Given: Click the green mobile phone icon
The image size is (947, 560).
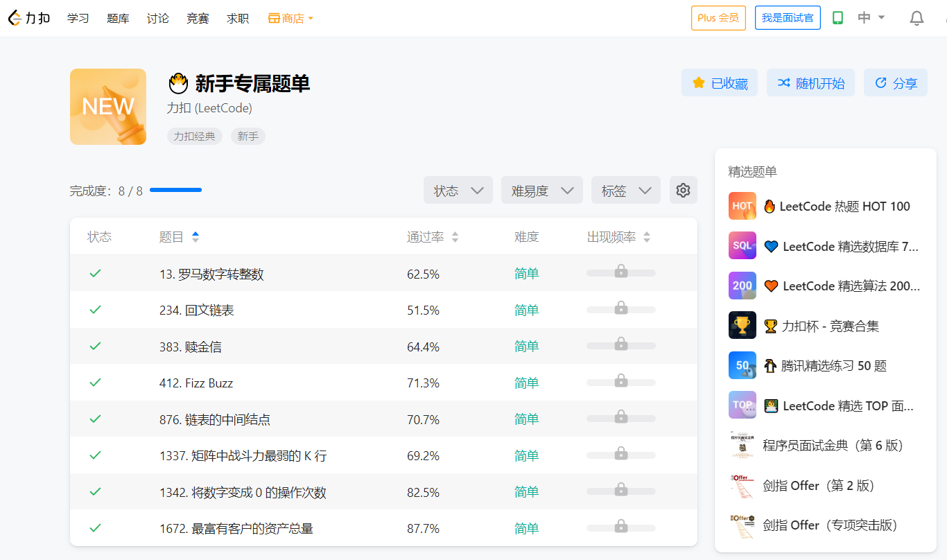Looking at the screenshot, I should point(837,18).
